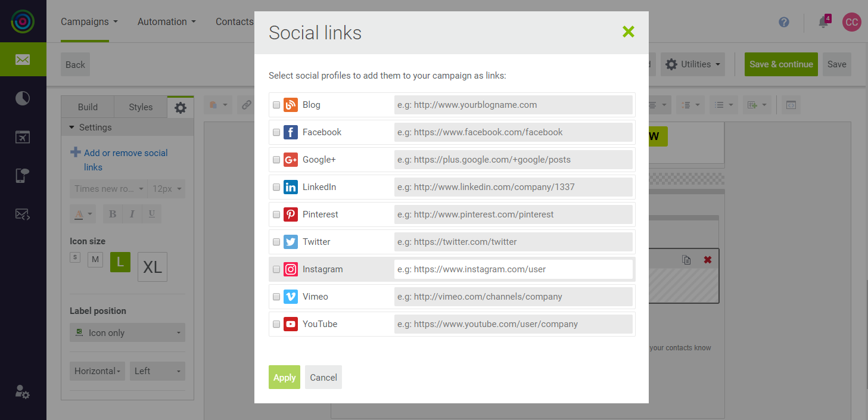Viewport: 868px width, 420px height.
Task: Open the user settings sidebar icon
Action: [23, 391]
